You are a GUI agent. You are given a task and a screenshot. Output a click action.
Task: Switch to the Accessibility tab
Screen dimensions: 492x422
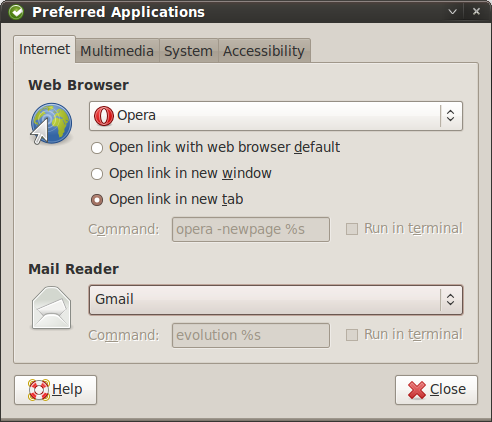[x=264, y=51]
